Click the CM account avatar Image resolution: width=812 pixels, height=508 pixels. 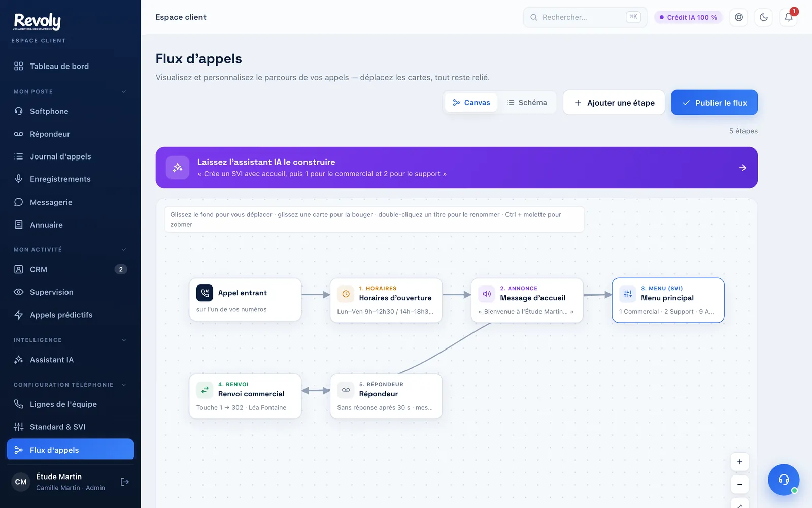click(21, 482)
